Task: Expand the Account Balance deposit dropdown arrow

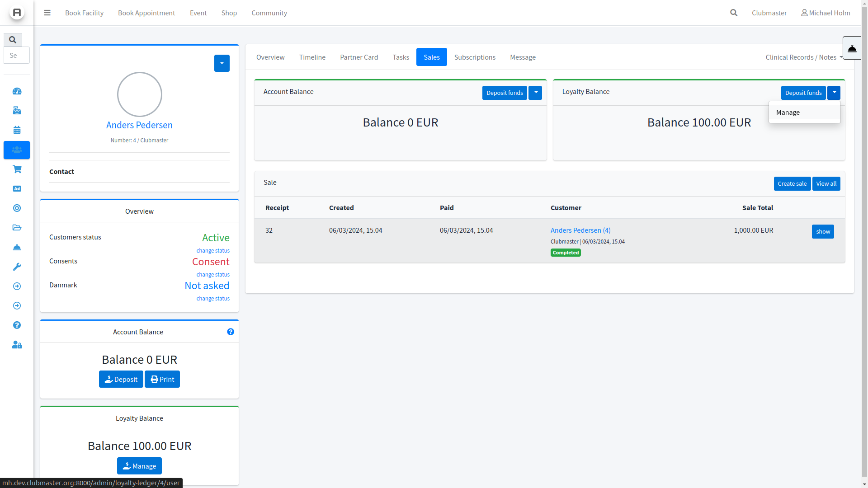Action: click(535, 93)
